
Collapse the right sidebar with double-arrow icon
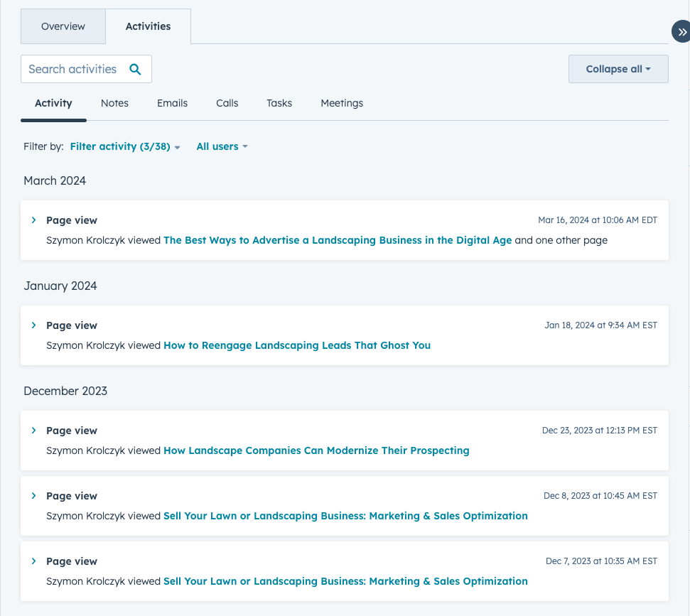[x=681, y=32]
